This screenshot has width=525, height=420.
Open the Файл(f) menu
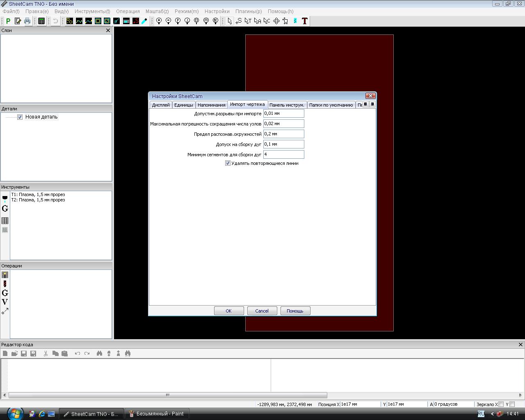click(11, 11)
